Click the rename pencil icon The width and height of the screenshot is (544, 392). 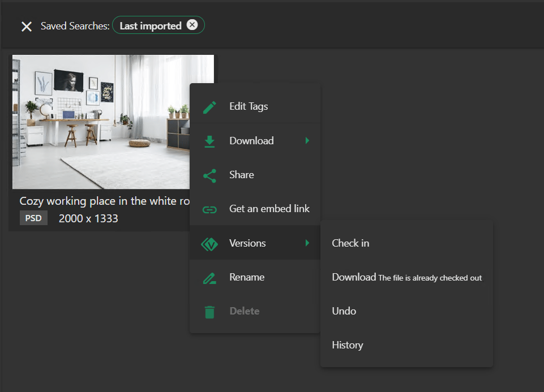(209, 278)
